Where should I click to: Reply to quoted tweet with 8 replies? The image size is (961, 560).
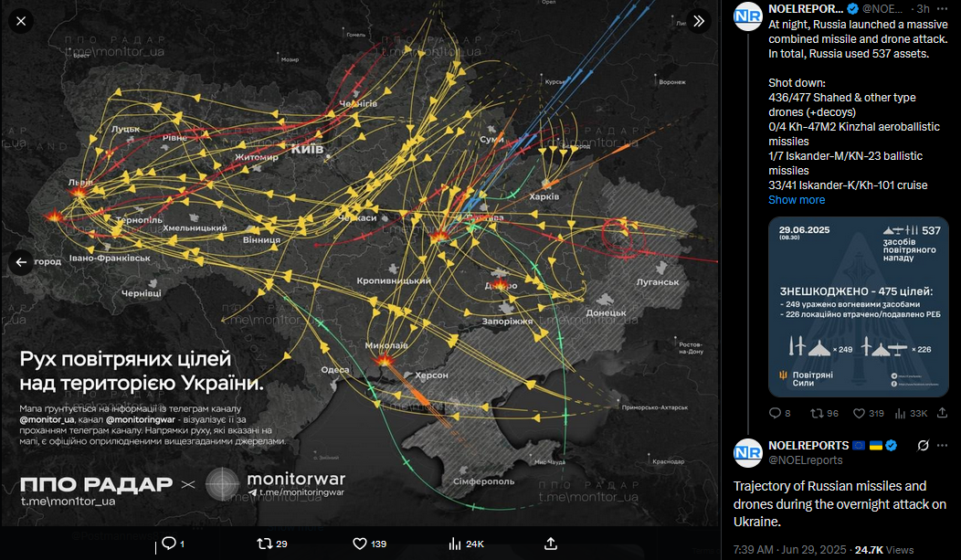click(775, 414)
